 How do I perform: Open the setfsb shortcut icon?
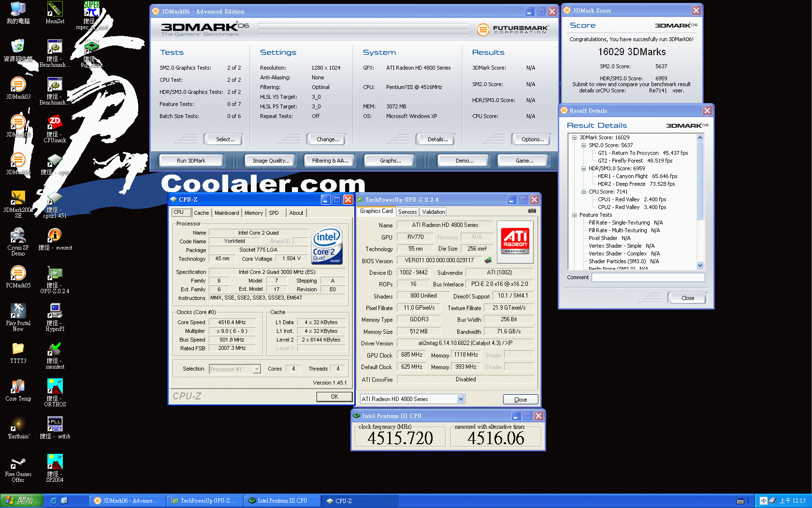point(55,428)
